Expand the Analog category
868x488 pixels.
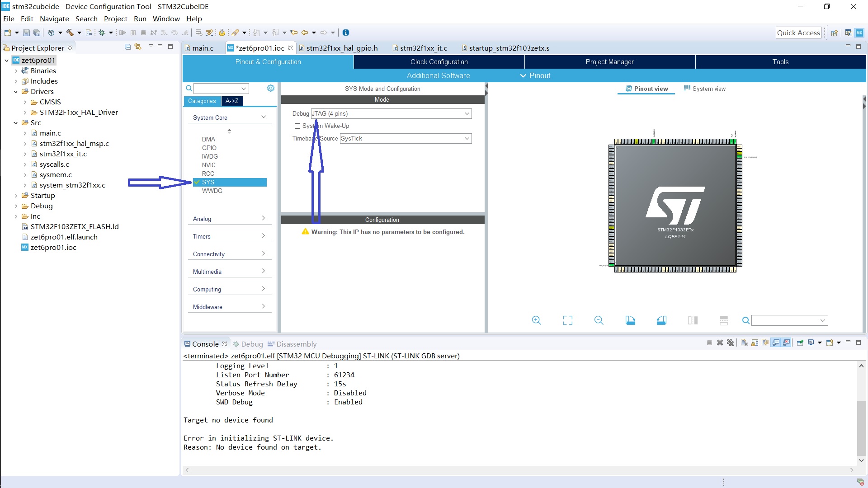(x=229, y=219)
